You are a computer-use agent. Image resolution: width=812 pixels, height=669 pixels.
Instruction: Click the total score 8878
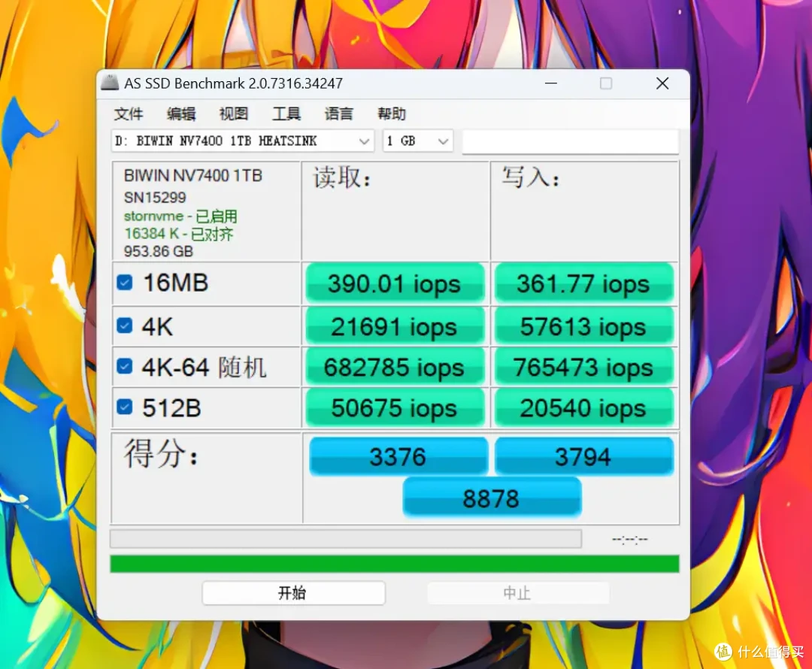(x=492, y=498)
